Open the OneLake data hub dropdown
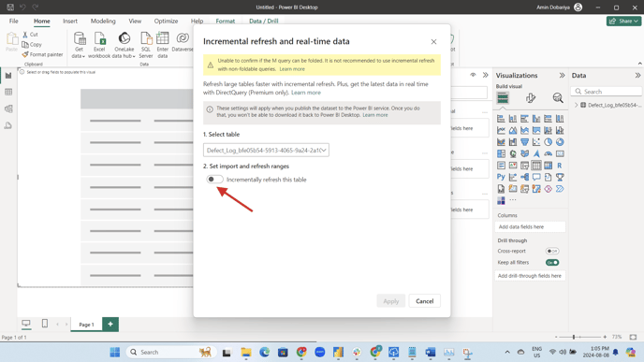The image size is (644, 362). click(124, 45)
